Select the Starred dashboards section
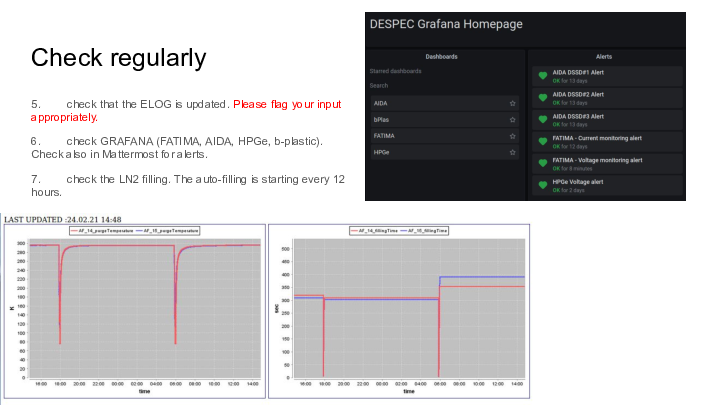Viewport: 720px width, 405px height. tap(395, 71)
